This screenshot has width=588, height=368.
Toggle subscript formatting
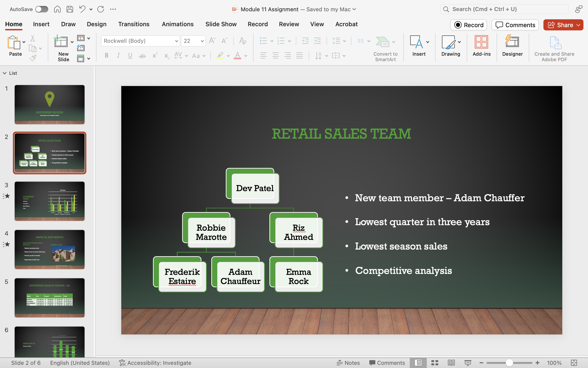click(x=167, y=56)
